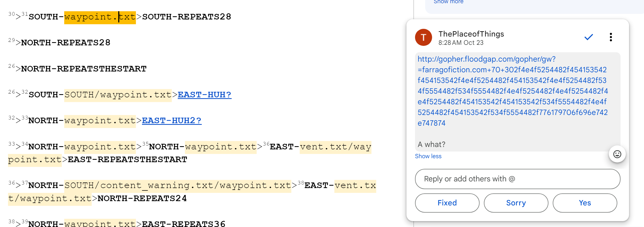Add an emoji reaction to the comment
This screenshot has height=227, width=644.
[617, 154]
